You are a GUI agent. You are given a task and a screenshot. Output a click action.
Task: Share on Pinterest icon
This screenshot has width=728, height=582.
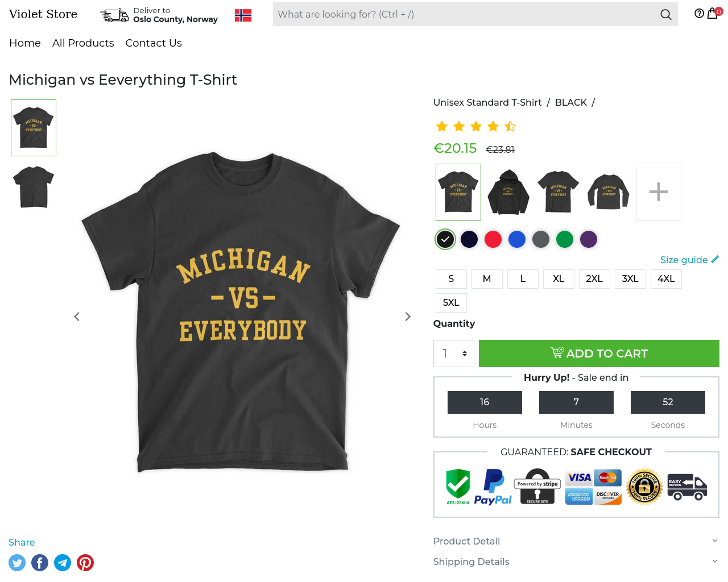[85, 563]
